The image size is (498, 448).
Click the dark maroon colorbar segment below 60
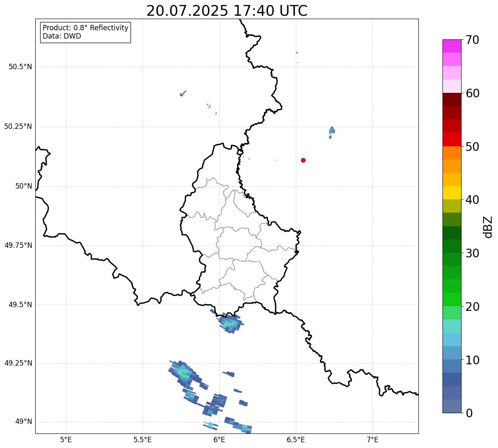[x=452, y=99]
